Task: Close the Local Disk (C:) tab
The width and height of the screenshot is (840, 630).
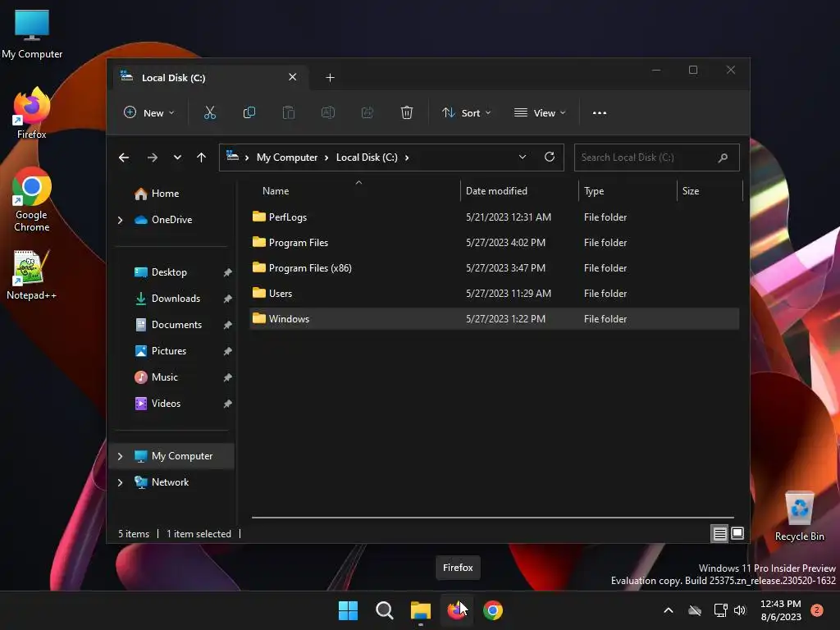Action: [293, 77]
